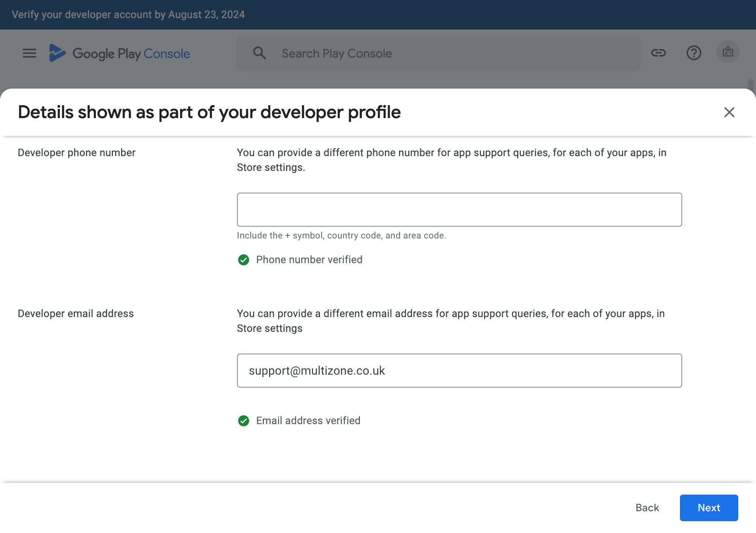Screen dimensions: 756x533
Task: Click the Phone number verified label
Action: [309, 259]
